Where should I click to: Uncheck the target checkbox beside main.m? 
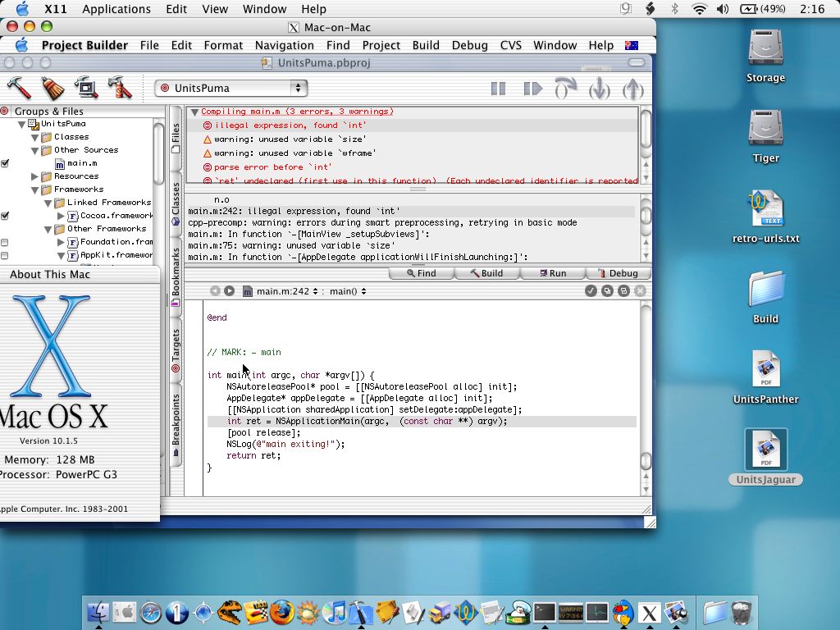5,163
